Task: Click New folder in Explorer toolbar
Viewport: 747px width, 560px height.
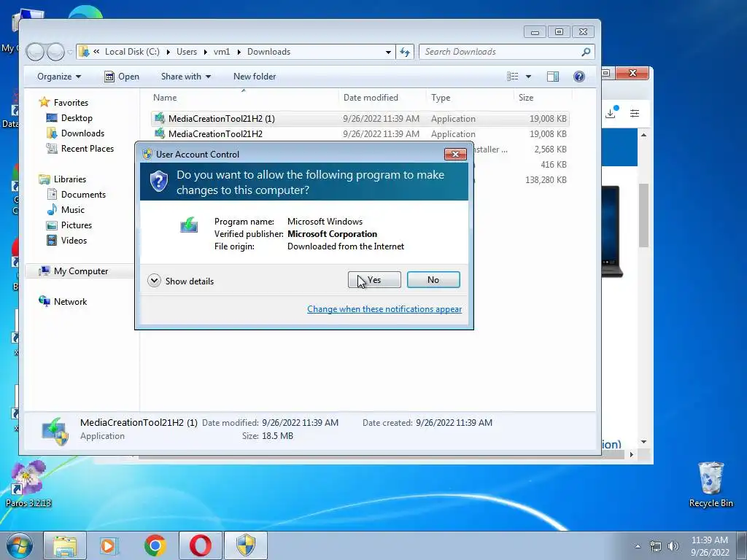Action: tap(255, 77)
